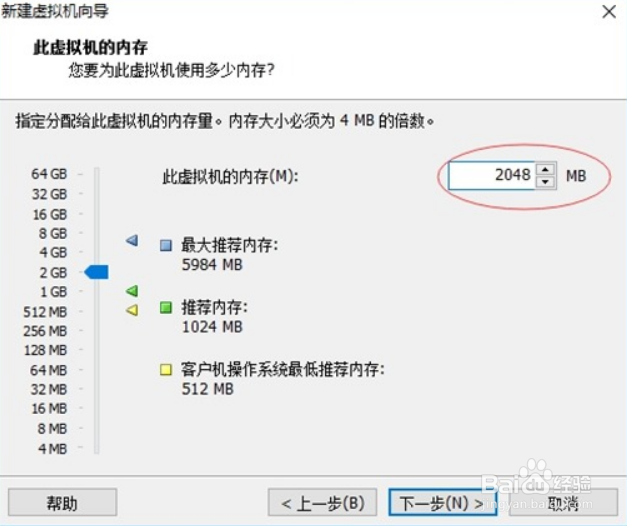This screenshot has height=526, width=627.
Task: Proceed with 下一步(N) button
Action: pyautogui.click(x=443, y=502)
